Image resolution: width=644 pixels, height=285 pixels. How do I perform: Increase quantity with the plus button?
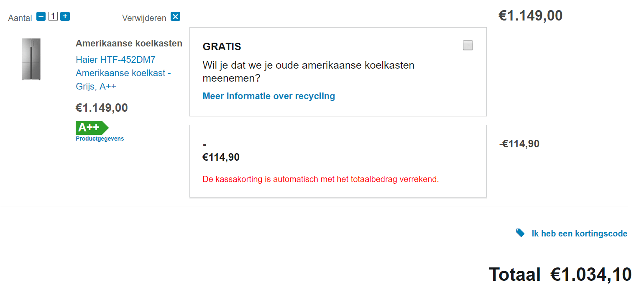(65, 17)
